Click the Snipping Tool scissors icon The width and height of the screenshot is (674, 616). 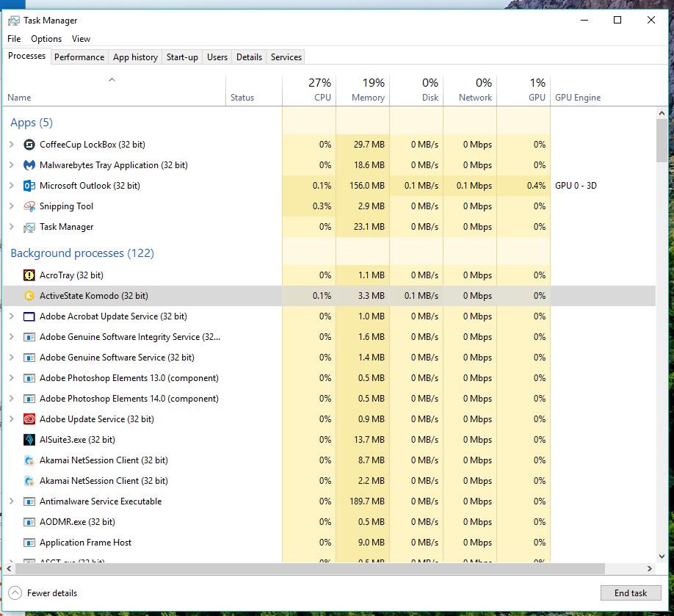(x=29, y=206)
